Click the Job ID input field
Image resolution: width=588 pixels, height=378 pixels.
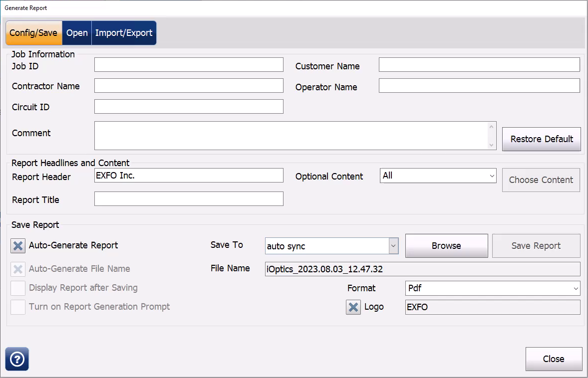pos(189,65)
